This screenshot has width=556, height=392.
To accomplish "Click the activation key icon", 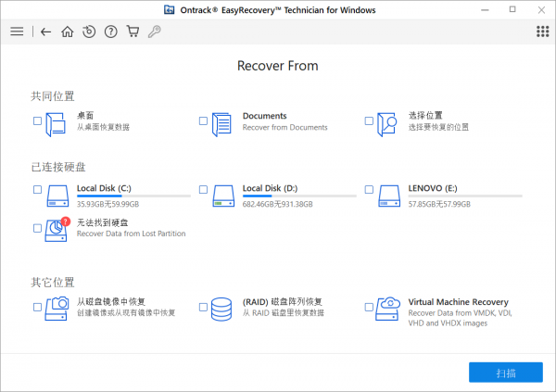I will [154, 32].
